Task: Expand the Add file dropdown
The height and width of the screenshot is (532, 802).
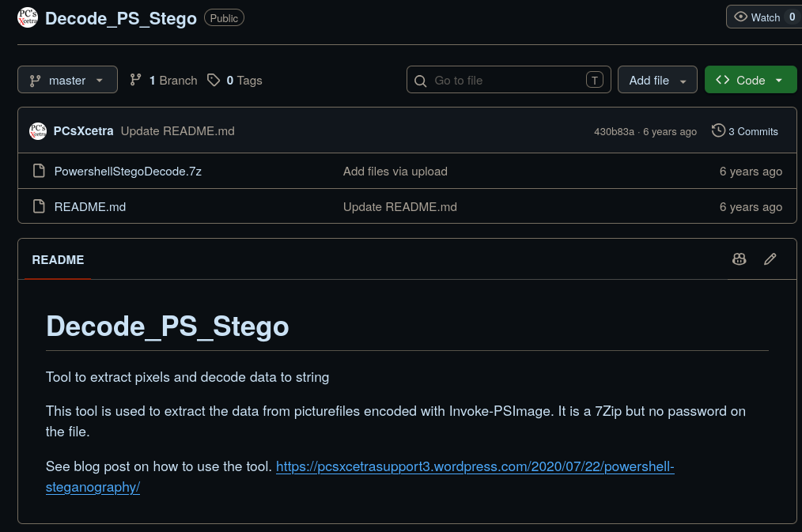Action: 657,80
